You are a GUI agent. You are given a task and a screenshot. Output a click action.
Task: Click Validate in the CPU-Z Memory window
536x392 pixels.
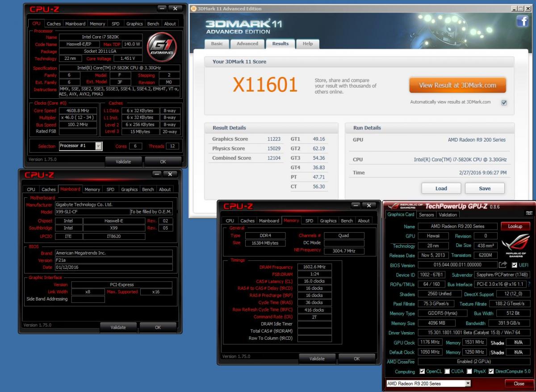317,359
